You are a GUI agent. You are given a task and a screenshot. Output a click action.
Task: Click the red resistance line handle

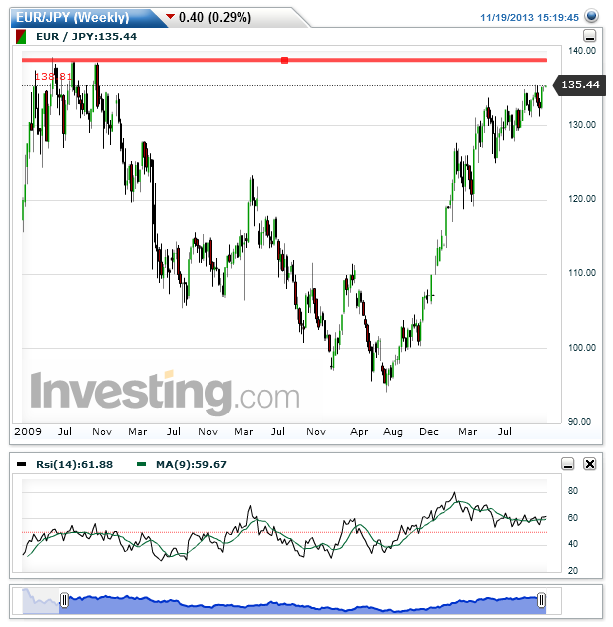284,60
